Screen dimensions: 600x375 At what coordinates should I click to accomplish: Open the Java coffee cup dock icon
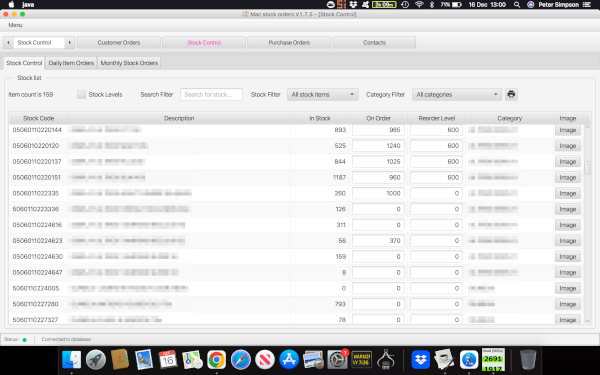(445, 360)
